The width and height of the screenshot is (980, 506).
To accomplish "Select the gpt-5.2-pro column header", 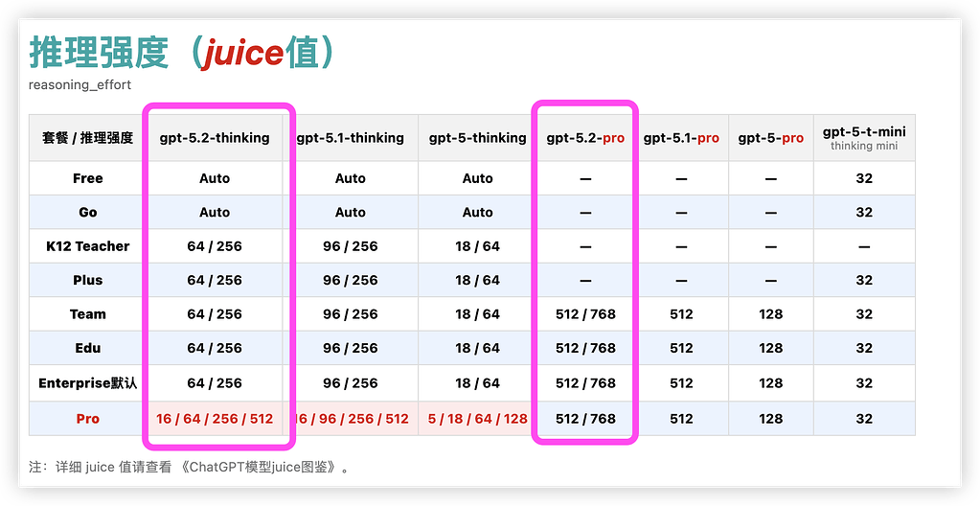I will pos(585,138).
